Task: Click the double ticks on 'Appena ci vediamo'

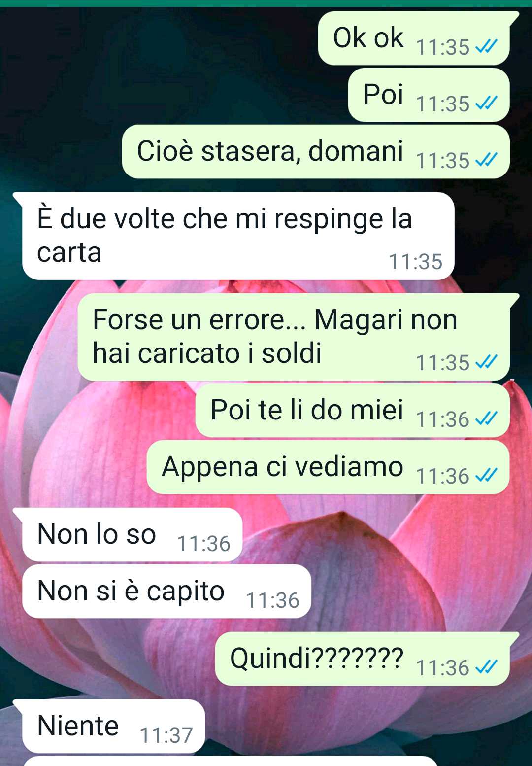Action: 487,476
